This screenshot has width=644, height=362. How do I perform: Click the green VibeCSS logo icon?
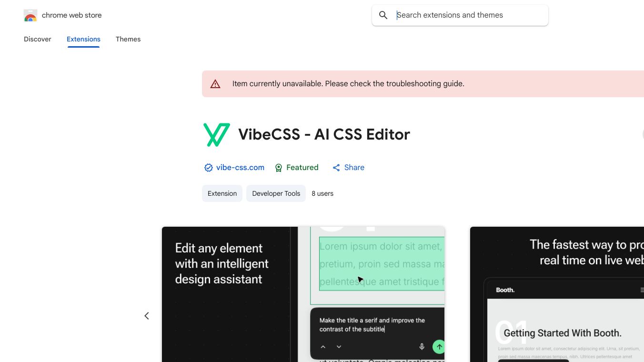click(217, 134)
